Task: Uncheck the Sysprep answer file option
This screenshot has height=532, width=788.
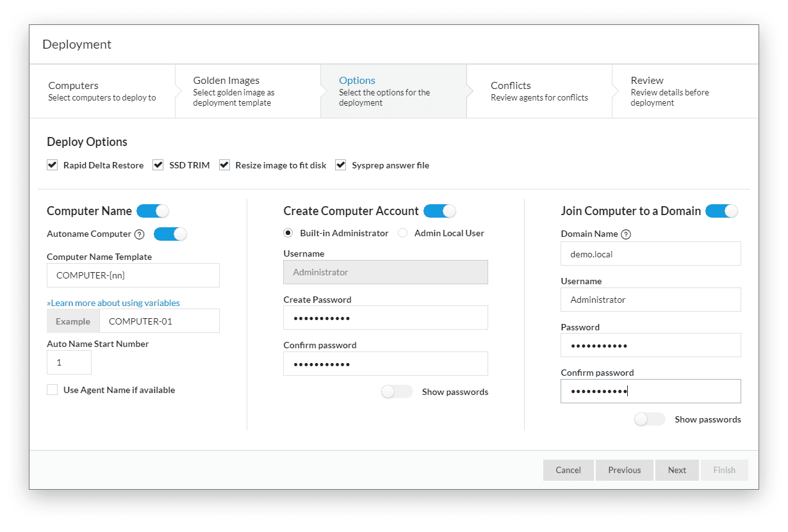Action: click(x=340, y=165)
